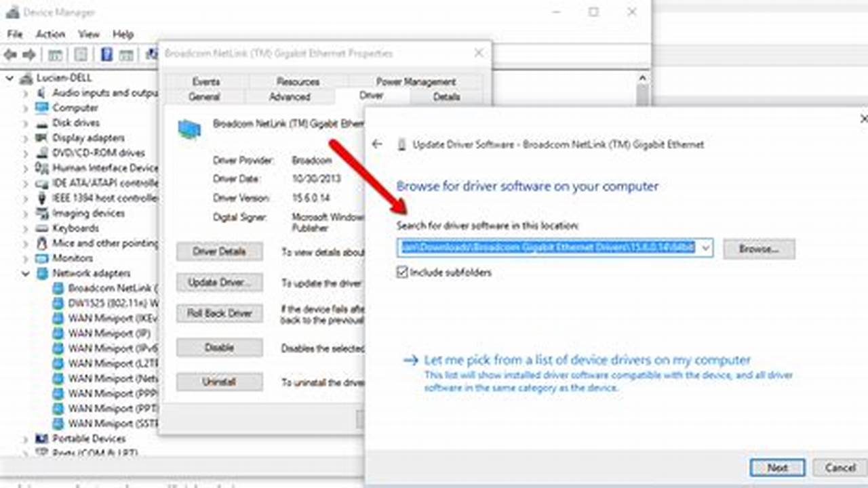Click the Device Manager title bar icon
This screenshot has height=488, width=868.
click(11, 12)
